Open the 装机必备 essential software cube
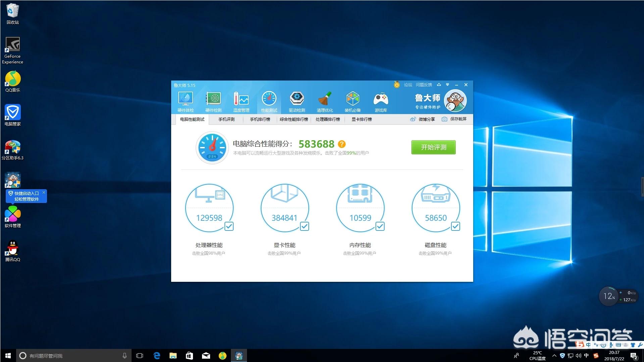 pos(353,102)
